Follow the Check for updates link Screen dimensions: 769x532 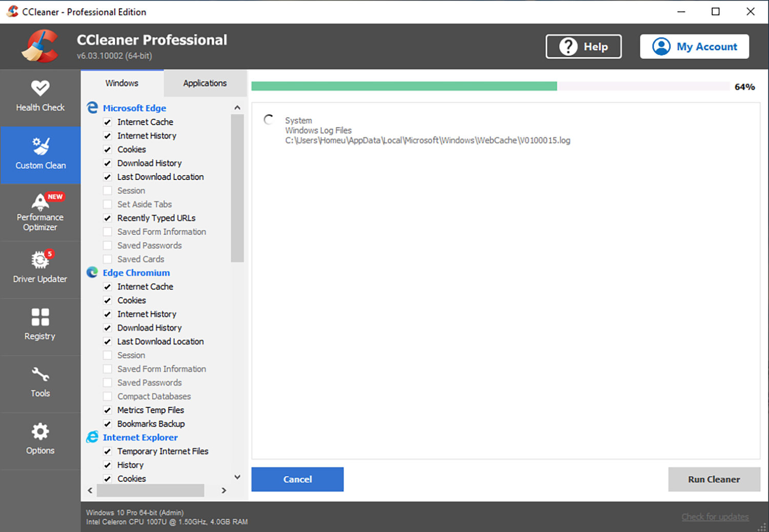point(715,517)
